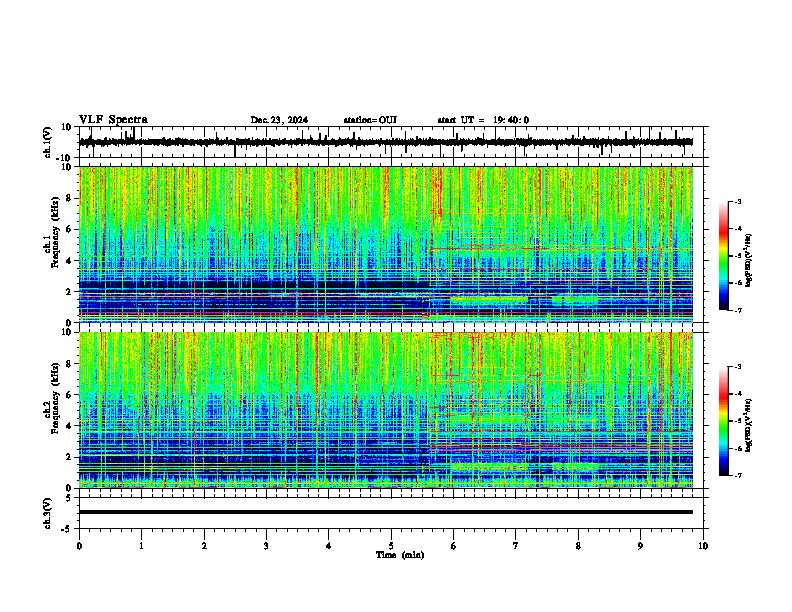This screenshot has height=612, width=792.
Task: Select the ch.2 "Frequency (kHz)" axis label
Action: (x=55, y=398)
